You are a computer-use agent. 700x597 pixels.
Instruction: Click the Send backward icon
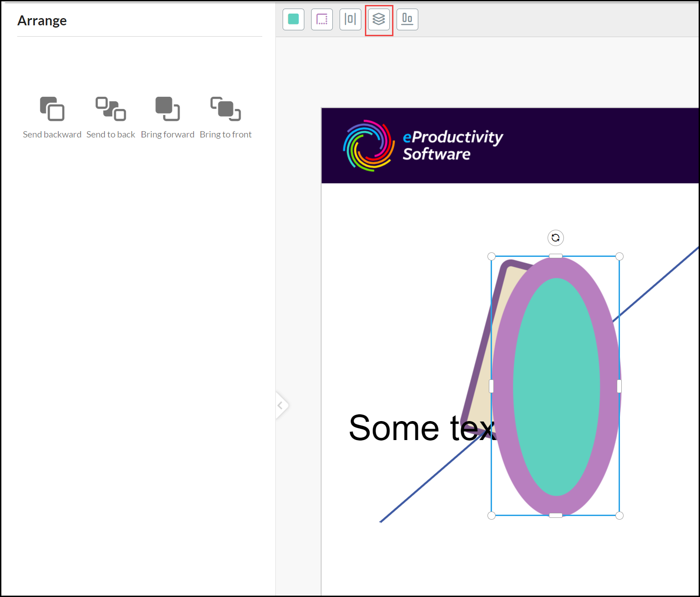click(52, 109)
